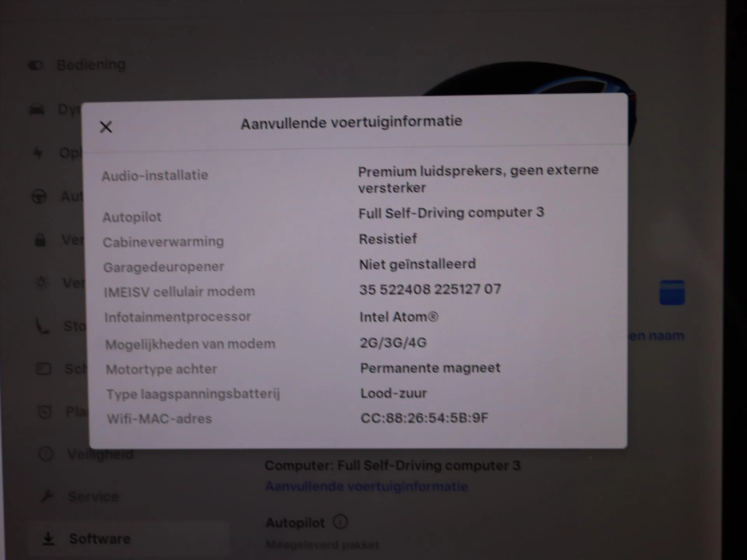Select the Infotainmentprocessor label
This screenshot has height=560, width=747.
tap(178, 317)
